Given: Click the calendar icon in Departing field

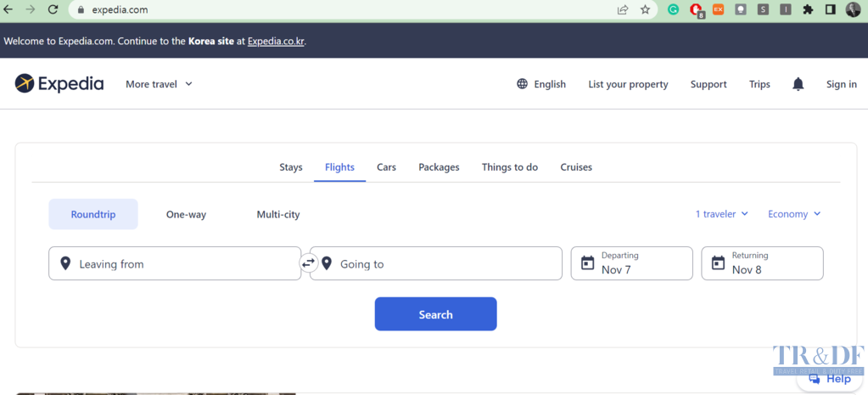Looking at the screenshot, I should coord(587,263).
